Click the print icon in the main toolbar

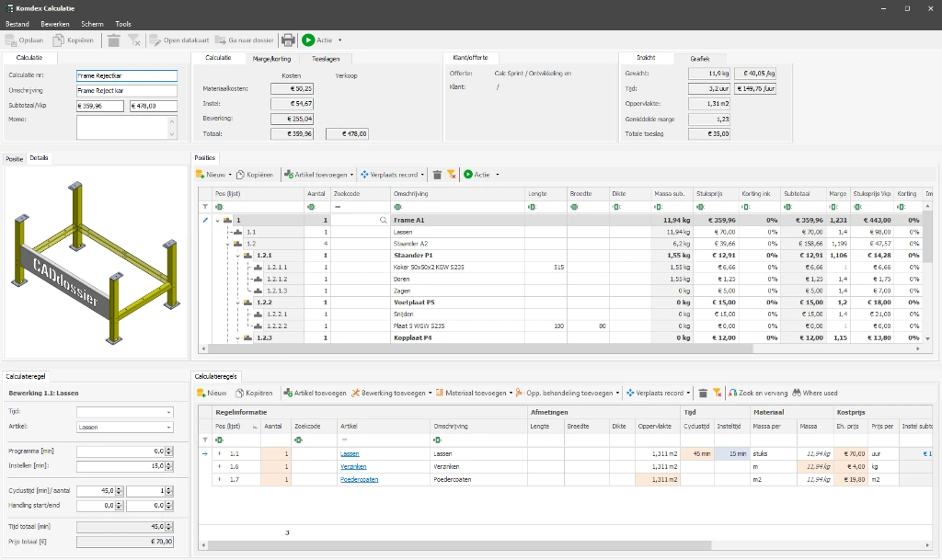click(x=288, y=40)
